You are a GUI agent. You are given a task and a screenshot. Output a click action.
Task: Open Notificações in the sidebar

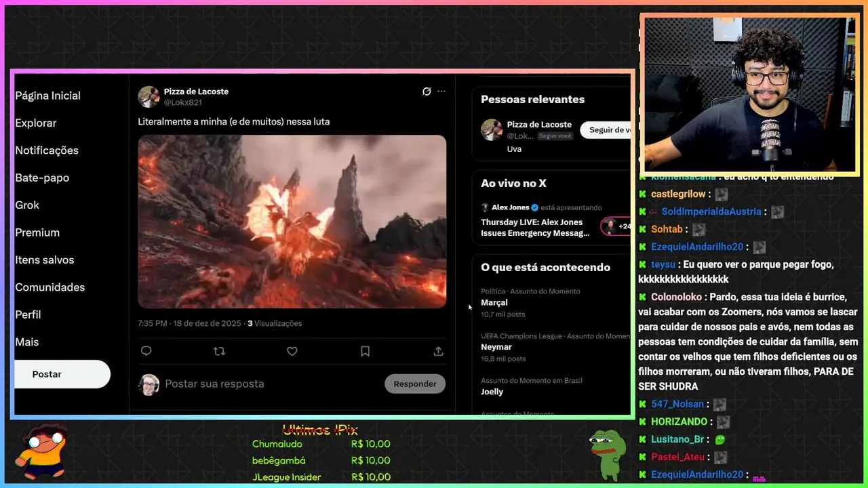[x=47, y=150]
